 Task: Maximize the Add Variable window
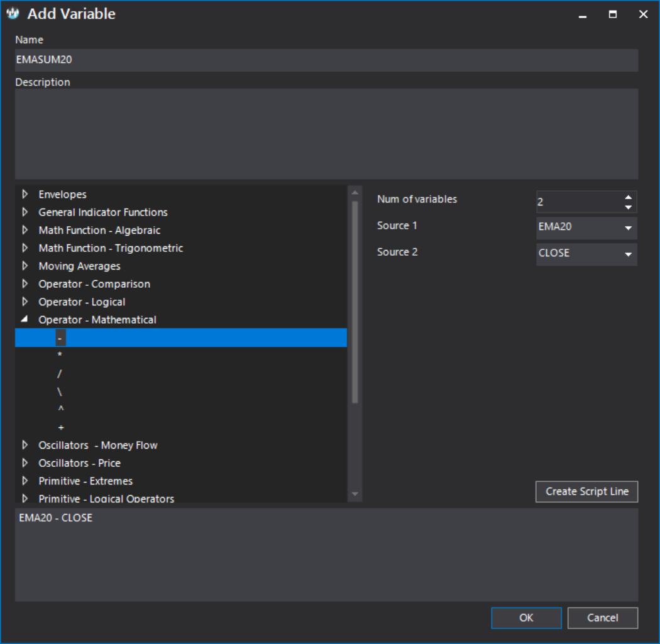613,14
